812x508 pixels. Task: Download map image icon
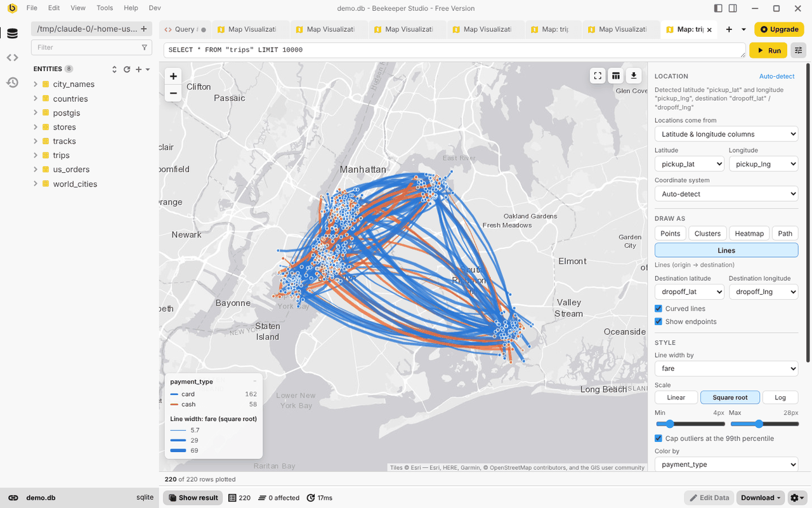click(634, 76)
